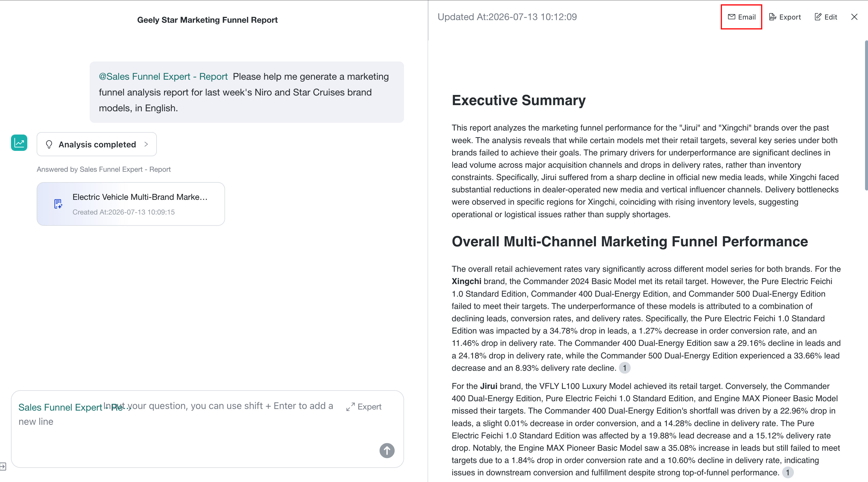Open the Edit report option

point(825,17)
